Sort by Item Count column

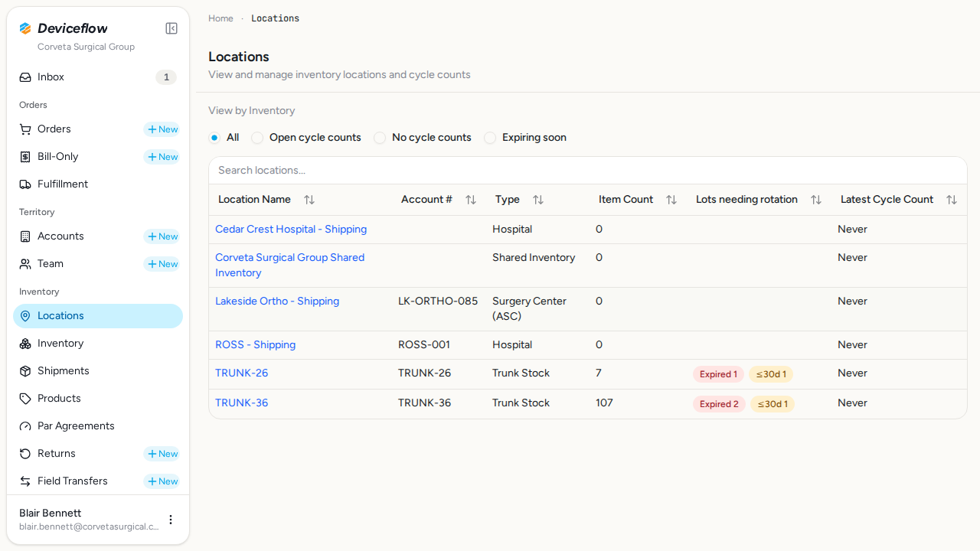coord(671,200)
